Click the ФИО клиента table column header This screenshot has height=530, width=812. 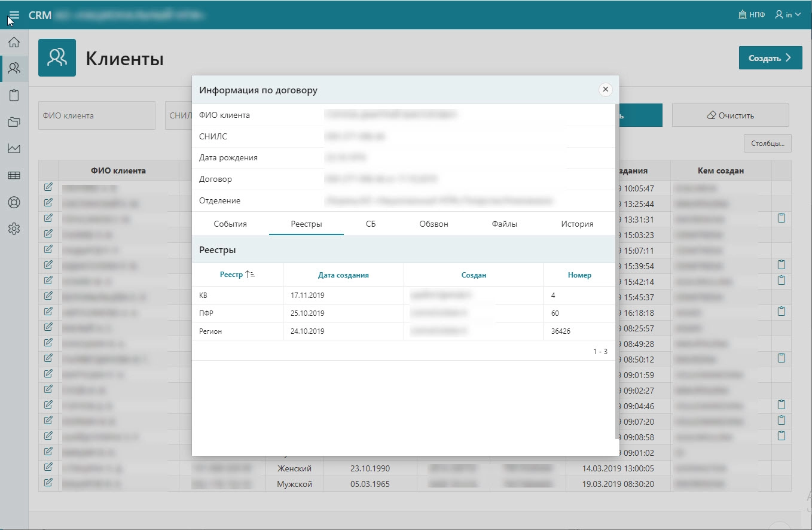tap(118, 170)
